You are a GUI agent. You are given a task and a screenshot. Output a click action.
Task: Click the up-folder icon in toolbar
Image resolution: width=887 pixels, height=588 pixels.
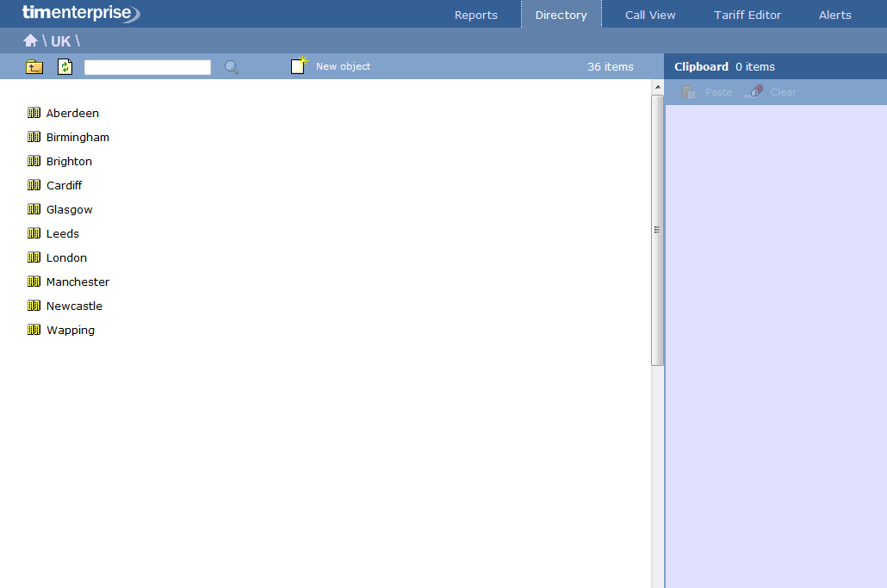[x=34, y=67]
